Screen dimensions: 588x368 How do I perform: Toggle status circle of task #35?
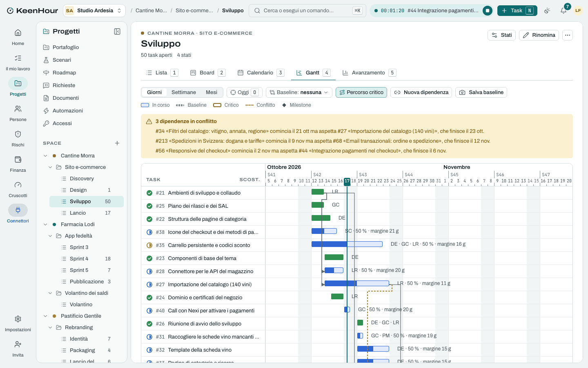coord(149,245)
